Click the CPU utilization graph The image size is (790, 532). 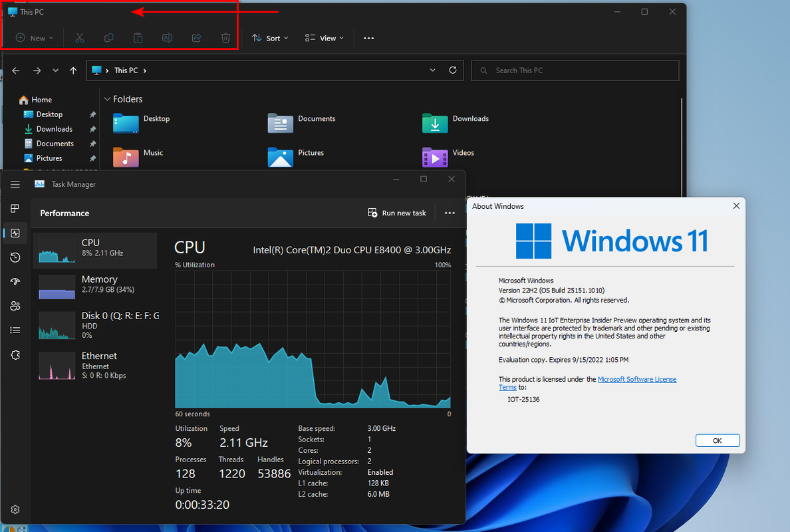313,339
